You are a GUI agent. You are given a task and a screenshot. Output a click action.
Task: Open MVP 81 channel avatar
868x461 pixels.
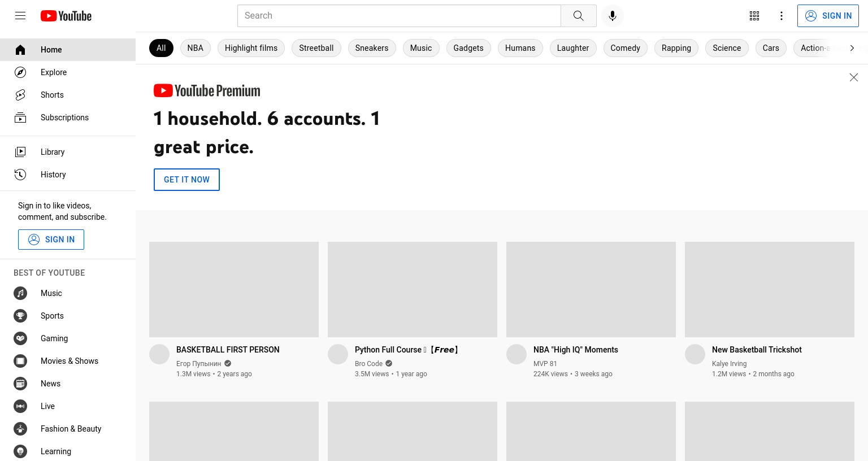[517, 354]
